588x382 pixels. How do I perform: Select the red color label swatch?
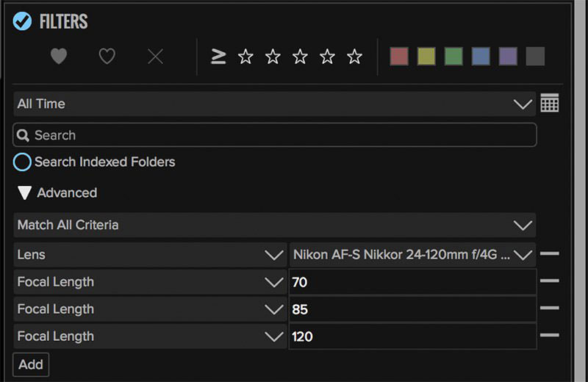(x=399, y=57)
